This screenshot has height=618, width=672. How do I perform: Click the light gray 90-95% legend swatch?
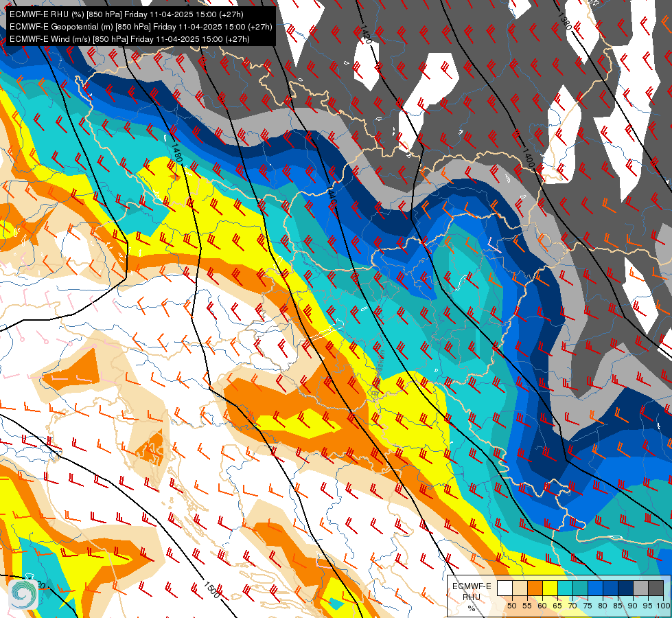click(640, 588)
